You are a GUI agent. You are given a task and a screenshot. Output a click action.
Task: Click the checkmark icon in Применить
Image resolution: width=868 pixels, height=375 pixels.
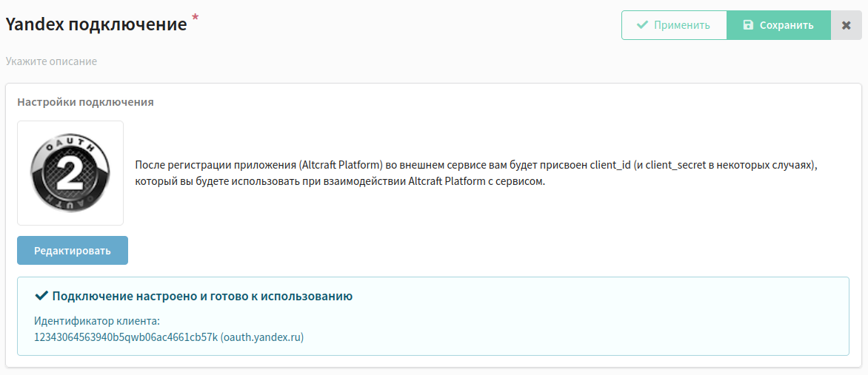coord(642,25)
